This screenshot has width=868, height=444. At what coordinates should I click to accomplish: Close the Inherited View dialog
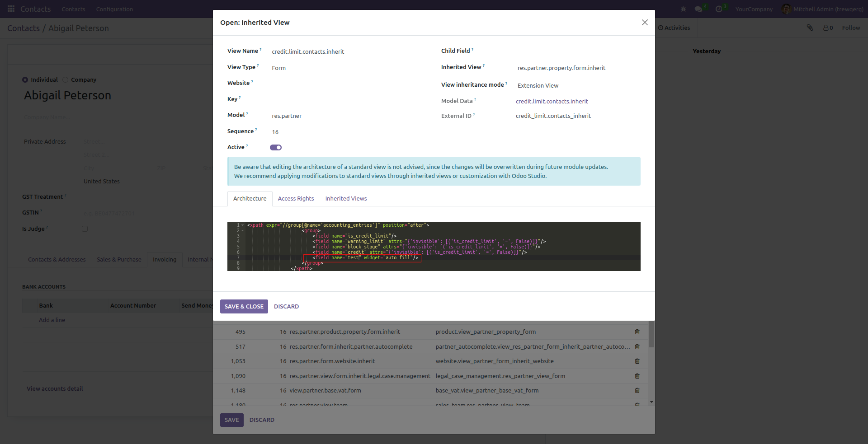point(645,23)
